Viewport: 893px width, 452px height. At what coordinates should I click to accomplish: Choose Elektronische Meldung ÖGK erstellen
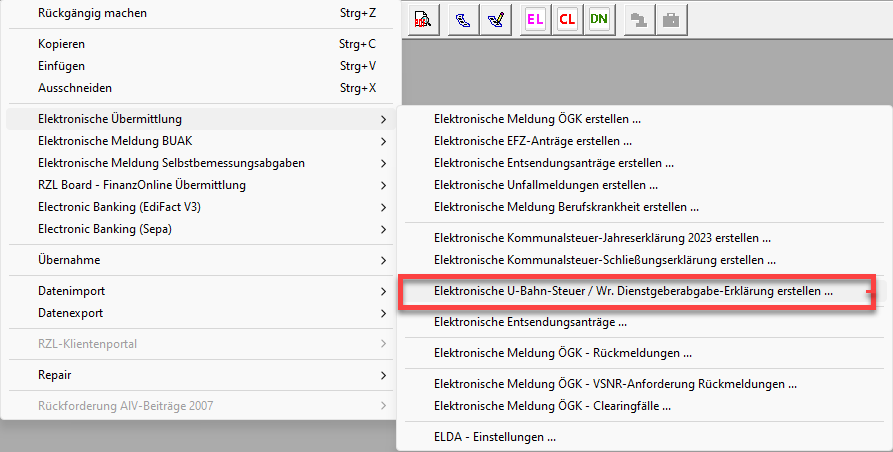[537, 119]
